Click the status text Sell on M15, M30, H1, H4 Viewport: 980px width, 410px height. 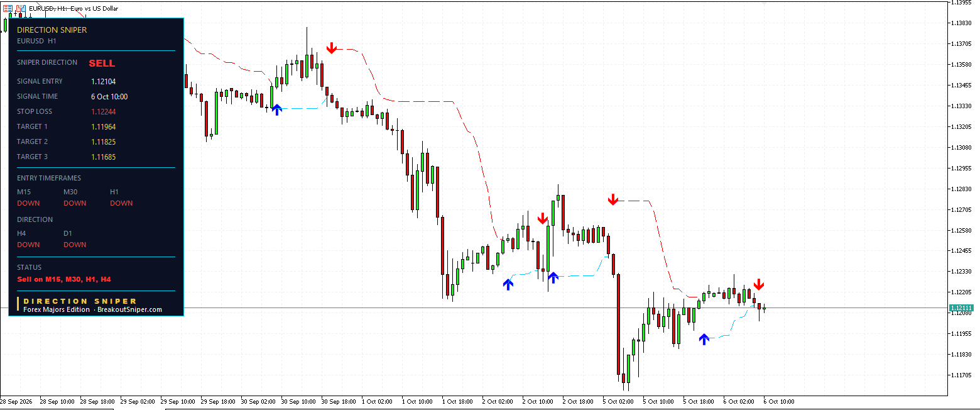tap(64, 279)
